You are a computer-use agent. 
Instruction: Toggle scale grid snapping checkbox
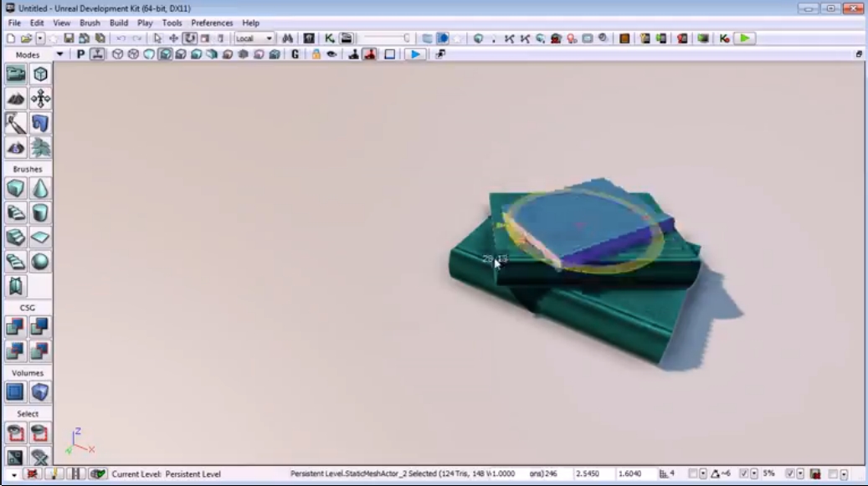(x=790, y=473)
